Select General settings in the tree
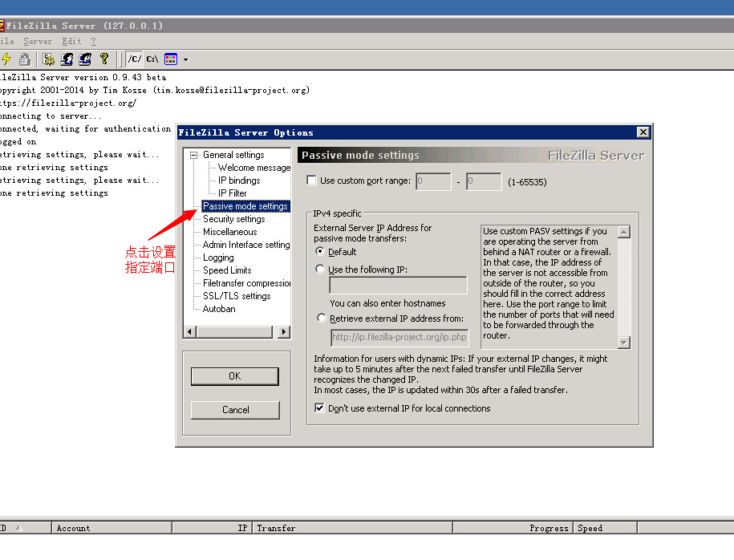The image size is (734, 560). tap(233, 155)
